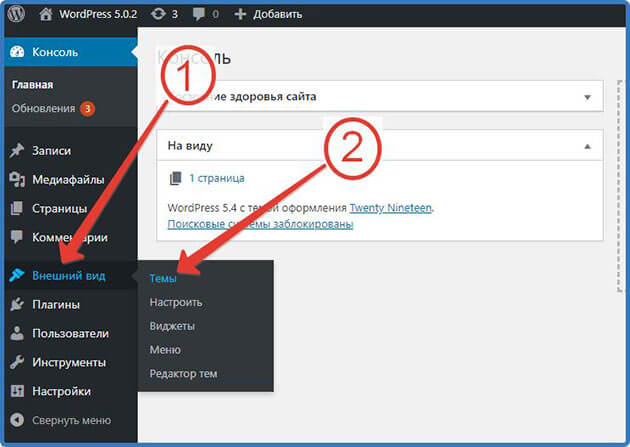The width and height of the screenshot is (630, 447).
Task: Open comments bubble icon in top bar
Action: point(198,14)
